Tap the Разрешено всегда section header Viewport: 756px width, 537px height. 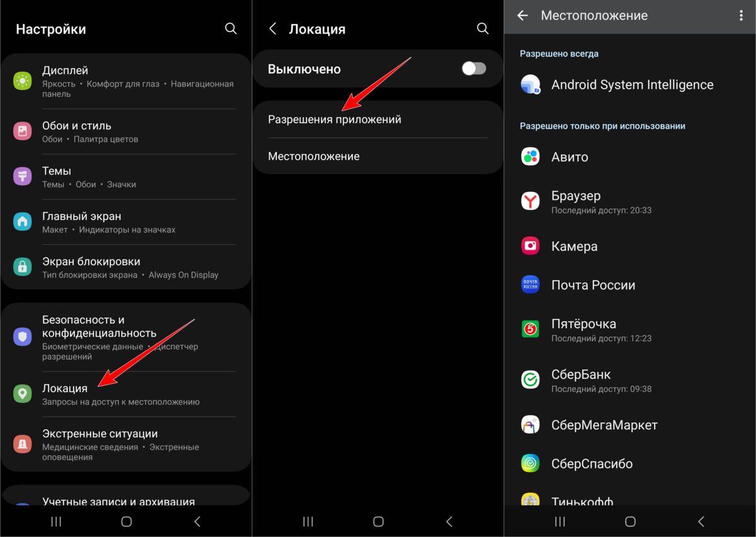pyautogui.click(x=559, y=54)
